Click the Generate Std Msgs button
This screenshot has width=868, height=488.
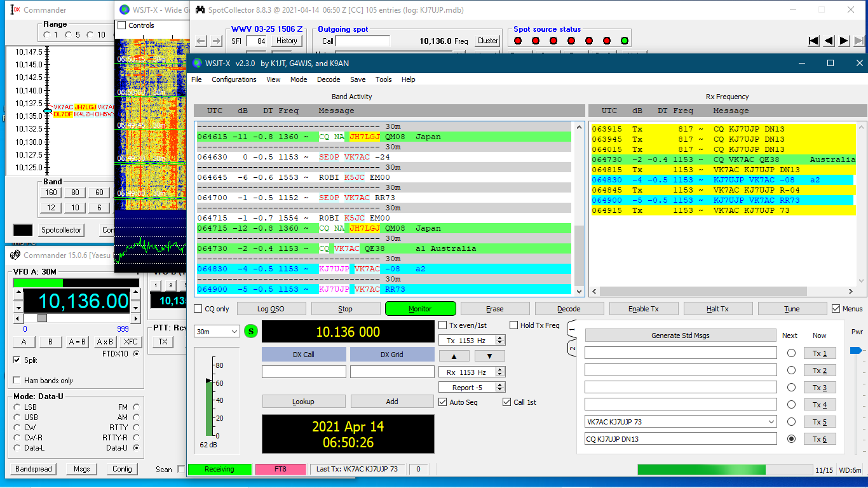coord(680,335)
